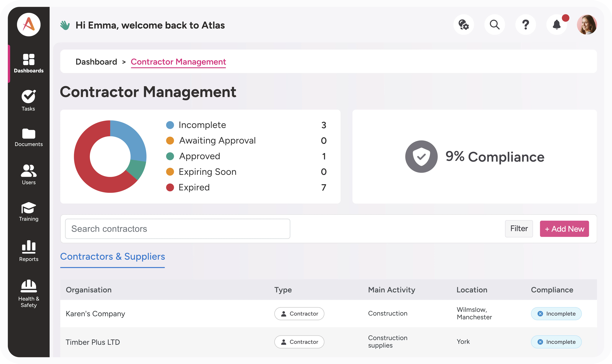Go back to Dashboard breadcrumb
Viewport: 612px width, 364px height.
pos(96,62)
